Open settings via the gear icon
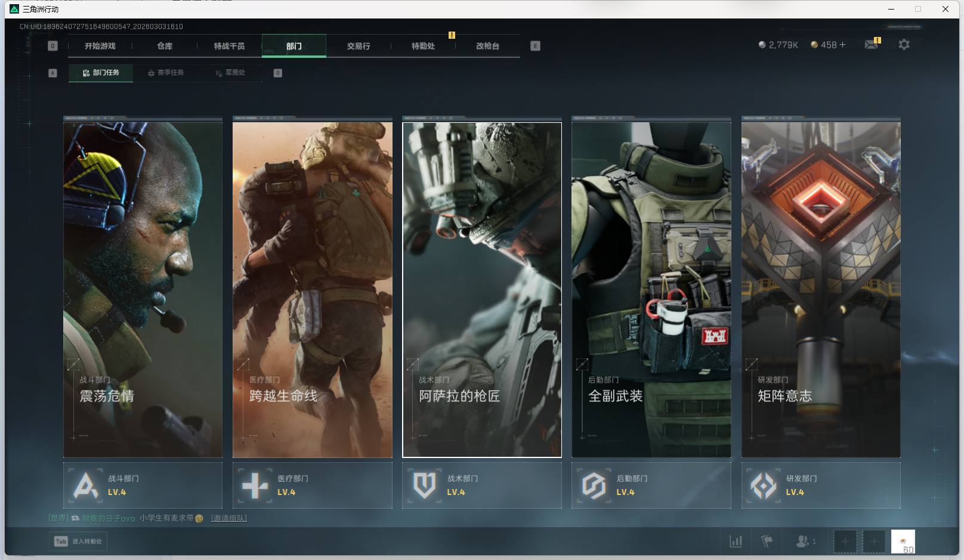964x560 pixels. (x=904, y=45)
